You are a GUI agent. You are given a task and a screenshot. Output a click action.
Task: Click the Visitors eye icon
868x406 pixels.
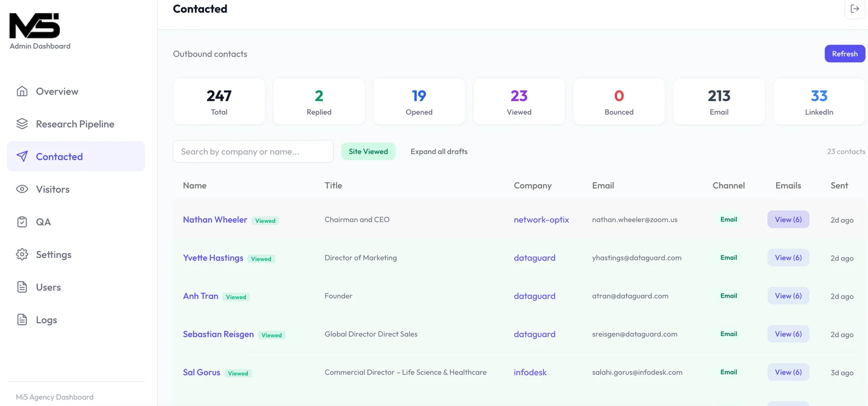(22, 189)
